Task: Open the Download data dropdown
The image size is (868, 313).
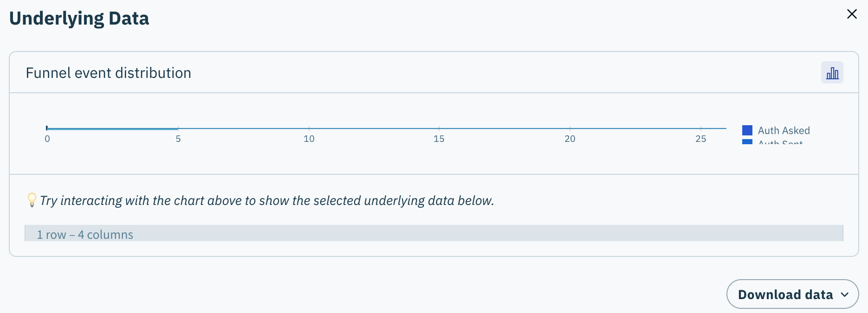Action: pos(785,294)
